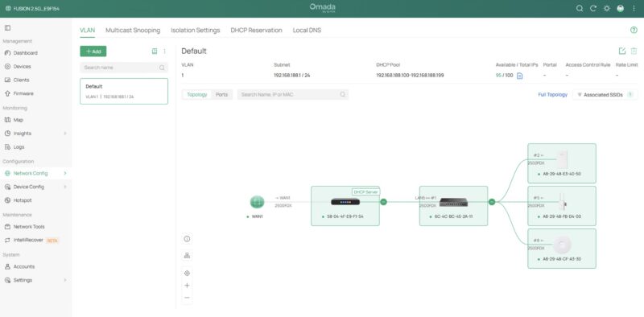Open the Map monitoring page
The width and height of the screenshot is (644, 317).
[x=18, y=120]
